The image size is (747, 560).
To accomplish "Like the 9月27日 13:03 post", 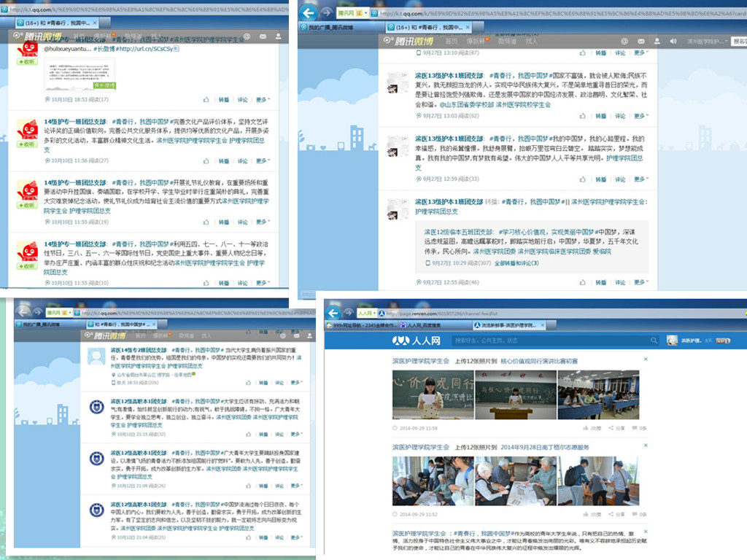I will click(583, 116).
